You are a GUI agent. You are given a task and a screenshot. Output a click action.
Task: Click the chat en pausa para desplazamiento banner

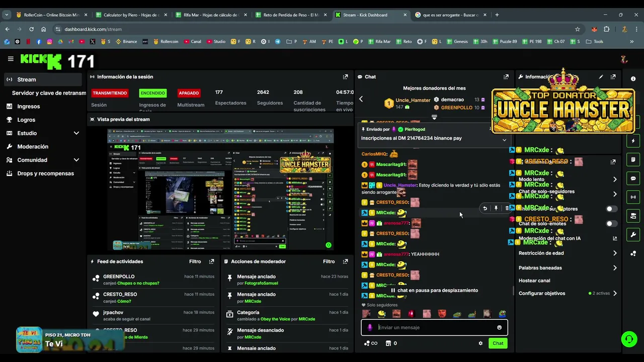(x=434, y=290)
